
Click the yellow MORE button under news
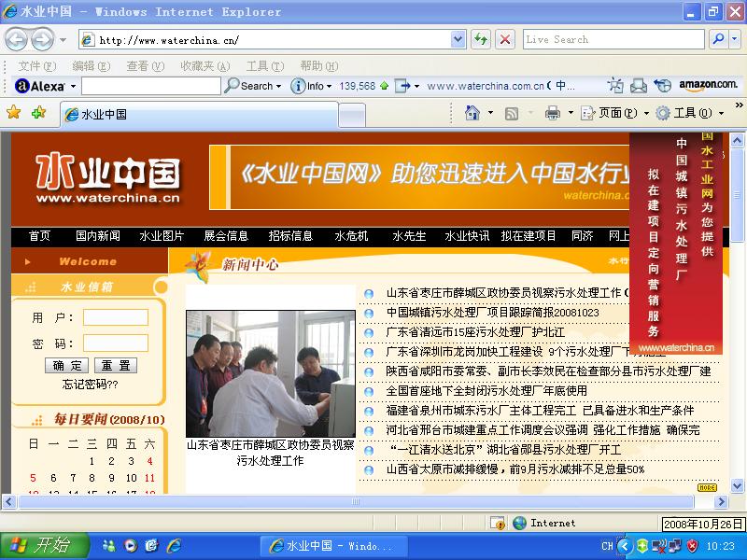pyautogui.click(x=707, y=487)
